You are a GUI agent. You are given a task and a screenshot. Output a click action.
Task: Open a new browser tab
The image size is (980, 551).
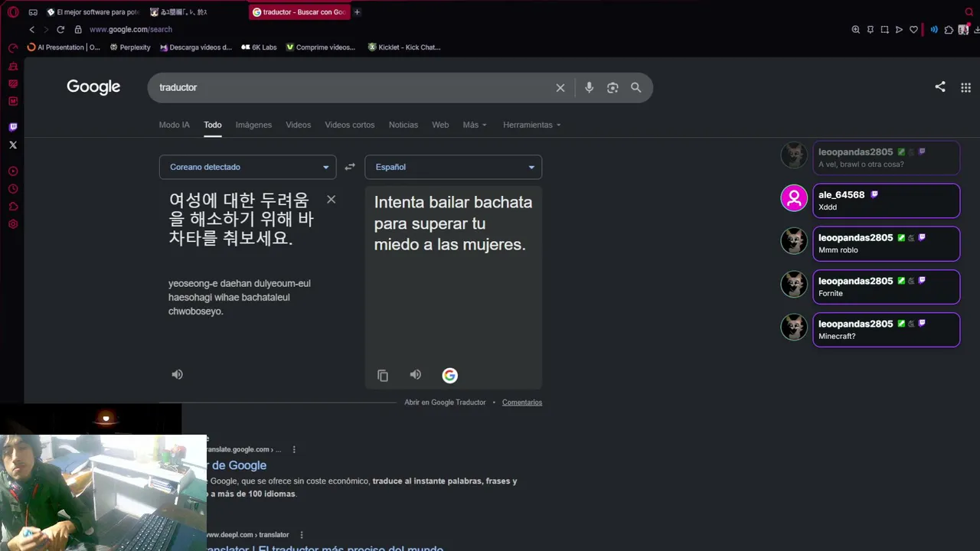pyautogui.click(x=358, y=12)
